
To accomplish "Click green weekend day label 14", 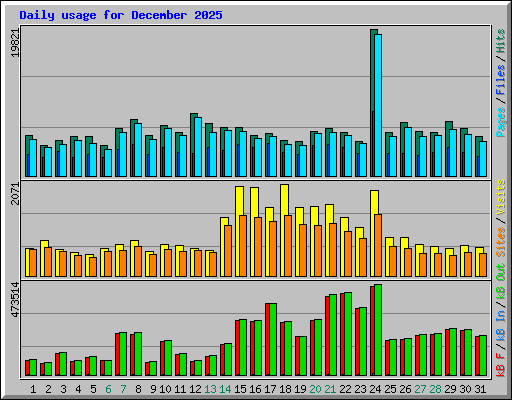I will coord(225,389).
